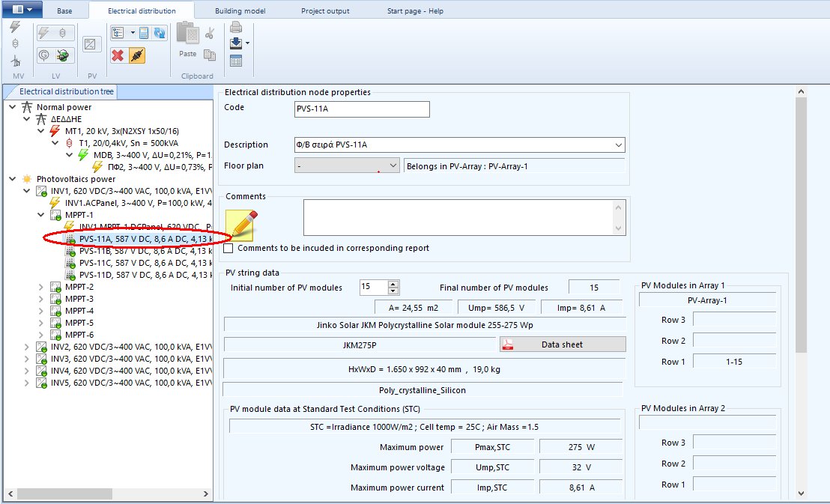The height and width of the screenshot is (504, 830).
Task: Select the PV inverter tool
Action: (x=91, y=43)
